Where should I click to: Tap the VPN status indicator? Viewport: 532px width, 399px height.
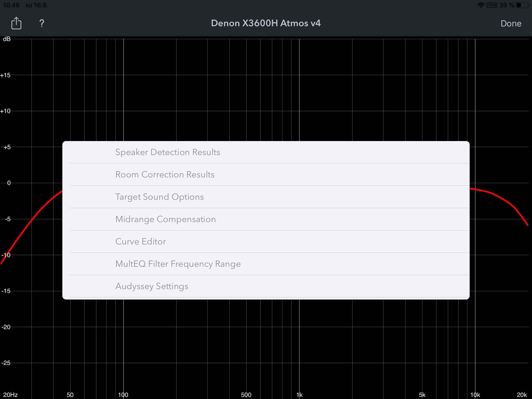coord(492,5)
